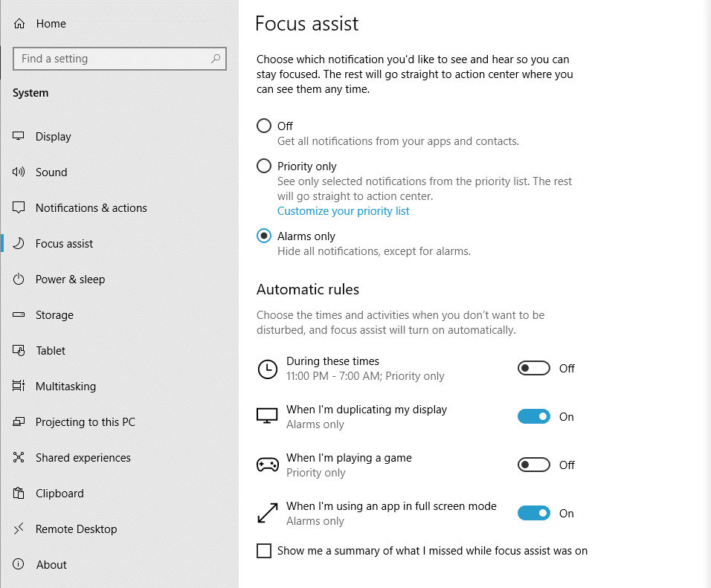Screen dimensions: 711x588
Task: Click the clock icon for During these times
Action: point(268,369)
